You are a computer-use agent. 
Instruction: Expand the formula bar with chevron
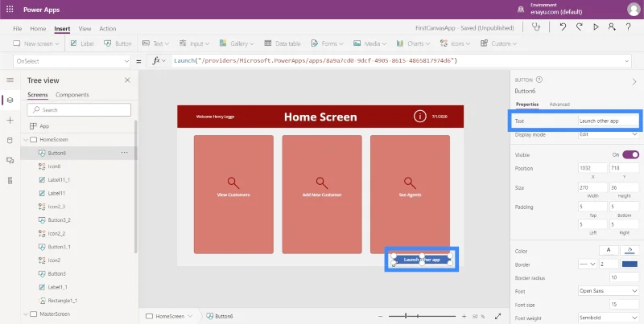(x=627, y=61)
